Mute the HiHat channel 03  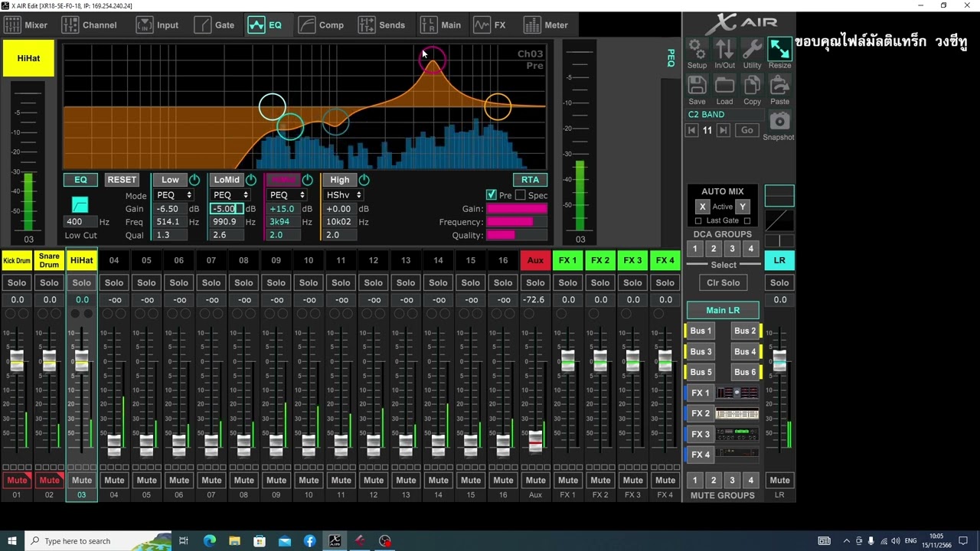point(82,481)
